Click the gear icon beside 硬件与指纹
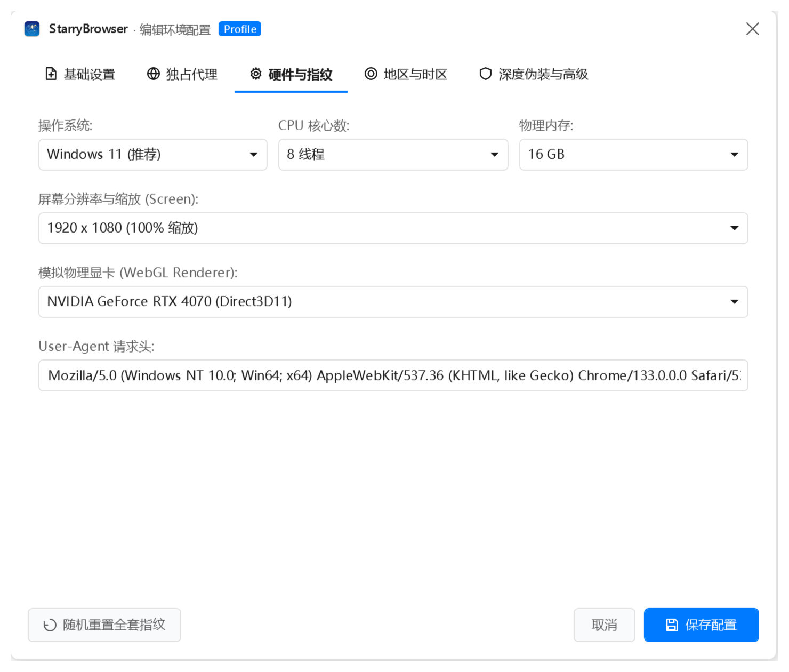The width and height of the screenshot is (789, 672). click(256, 74)
